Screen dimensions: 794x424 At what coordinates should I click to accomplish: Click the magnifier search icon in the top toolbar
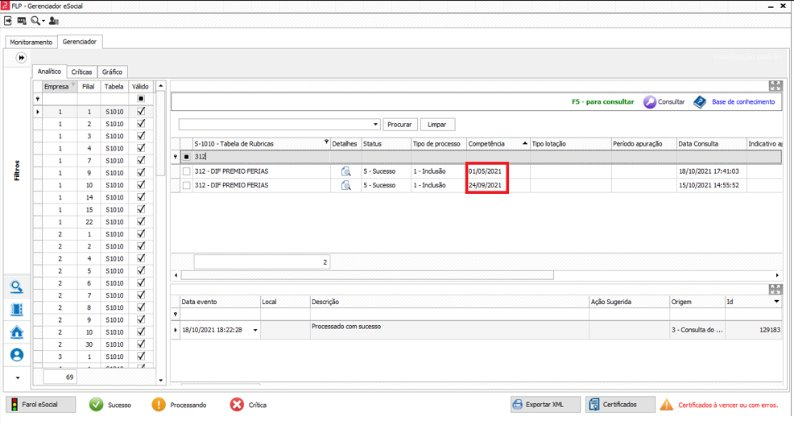pyautogui.click(x=35, y=21)
